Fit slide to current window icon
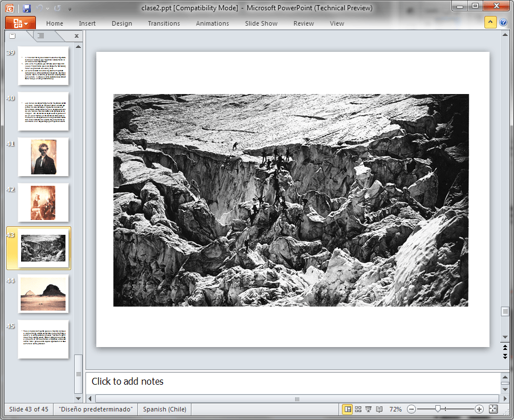The image size is (514, 420). click(493, 409)
